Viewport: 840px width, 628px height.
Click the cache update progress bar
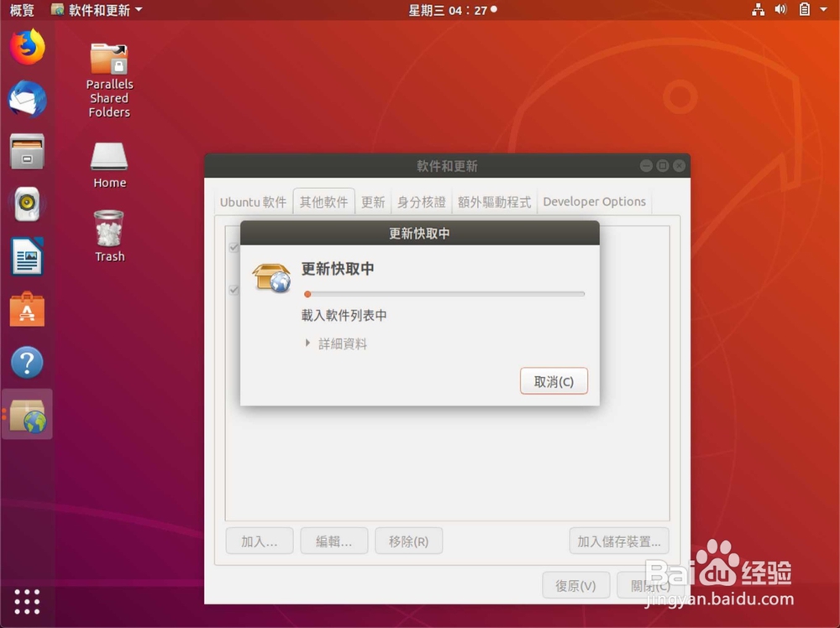pyautogui.click(x=444, y=294)
